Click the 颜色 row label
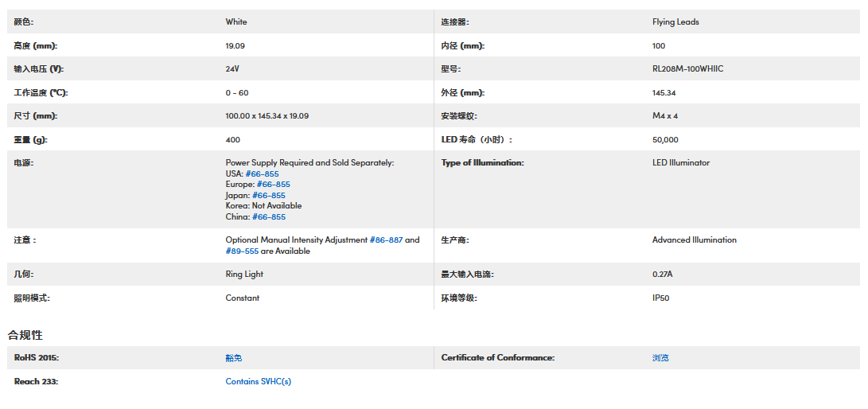868x409 pixels. click(24, 22)
